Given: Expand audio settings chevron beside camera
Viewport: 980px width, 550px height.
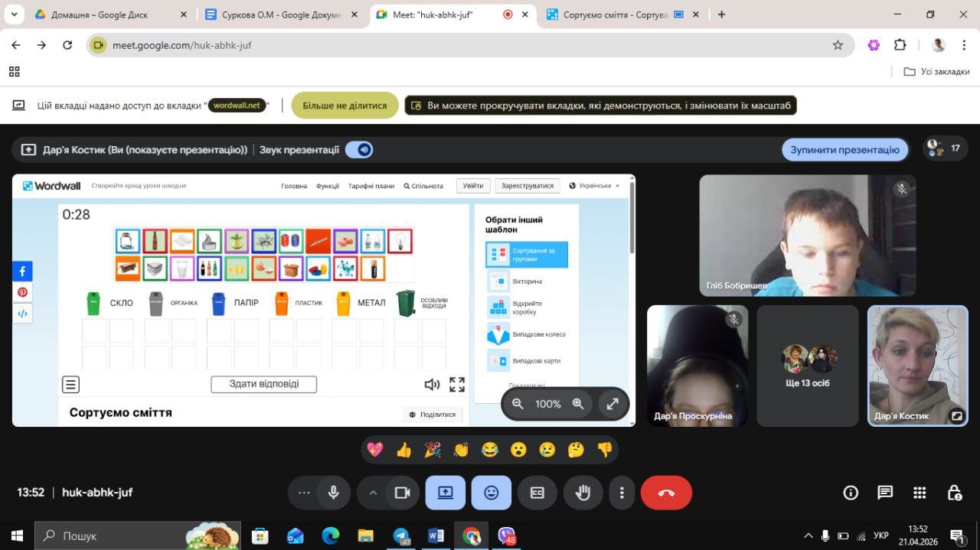Looking at the screenshot, I should point(373,493).
